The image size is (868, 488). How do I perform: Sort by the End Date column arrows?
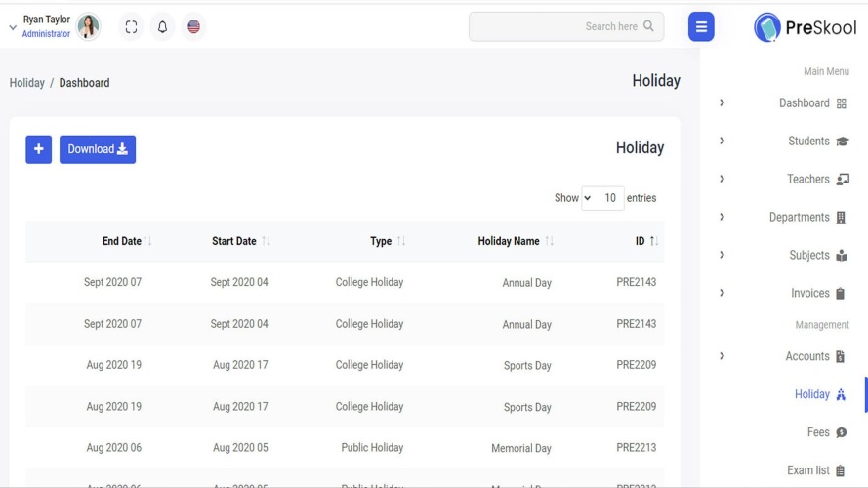[x=147, y=241]
